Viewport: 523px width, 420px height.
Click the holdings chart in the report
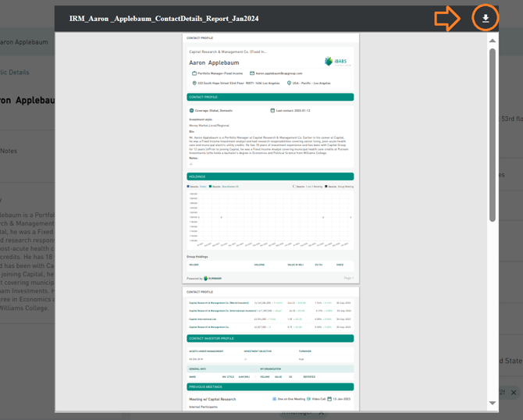coord(270,220)
